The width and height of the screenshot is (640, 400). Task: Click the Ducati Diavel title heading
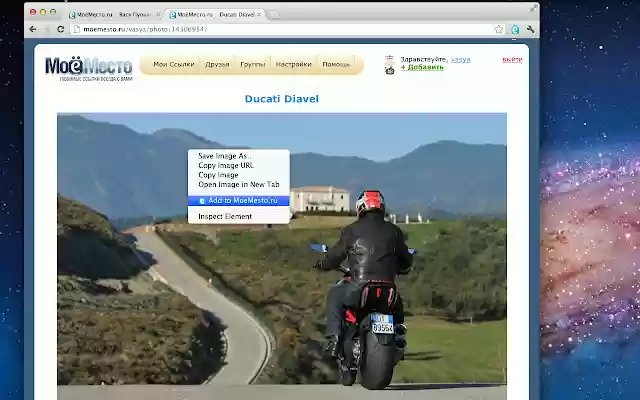click(x=282, y=99)
